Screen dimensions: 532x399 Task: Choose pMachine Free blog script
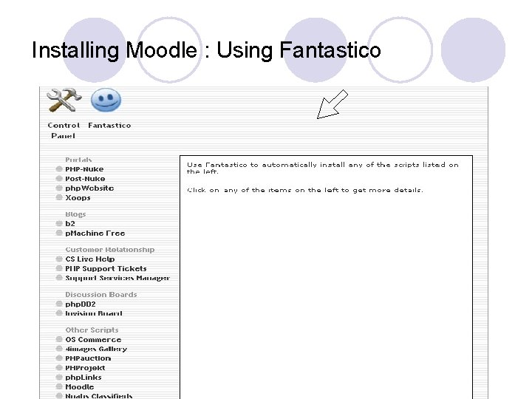95,233
